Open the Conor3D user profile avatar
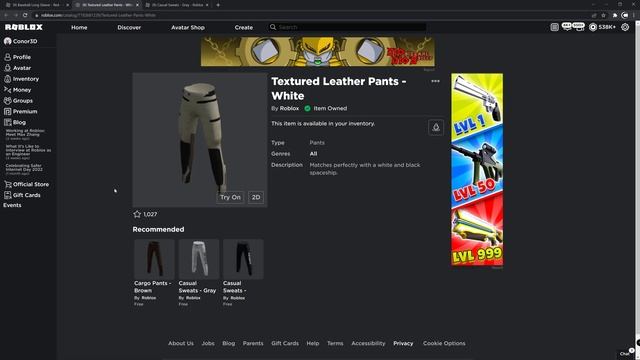 7,41
